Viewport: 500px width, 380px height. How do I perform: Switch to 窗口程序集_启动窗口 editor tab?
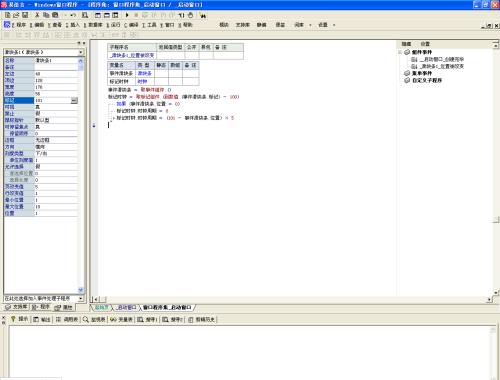click(167, 307)
